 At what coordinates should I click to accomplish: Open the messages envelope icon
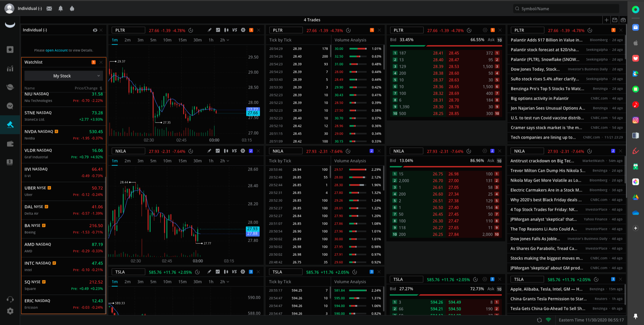[x=49, y=8]
